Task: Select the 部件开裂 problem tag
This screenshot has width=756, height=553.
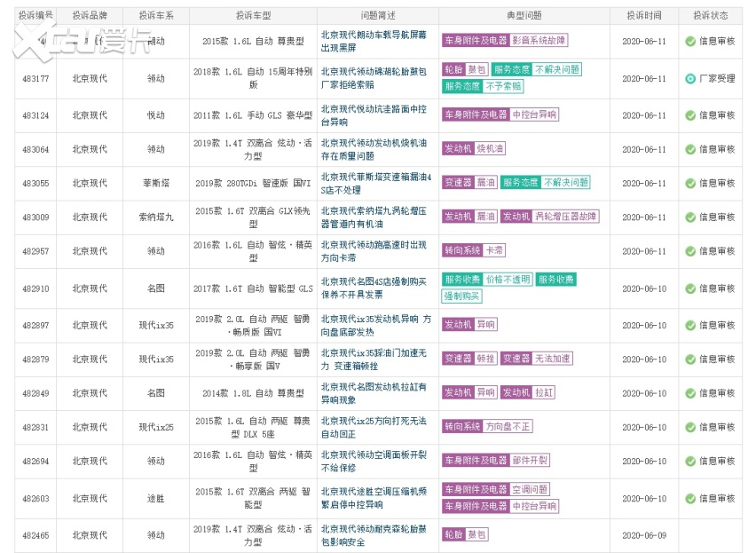Action: point(530,461)
